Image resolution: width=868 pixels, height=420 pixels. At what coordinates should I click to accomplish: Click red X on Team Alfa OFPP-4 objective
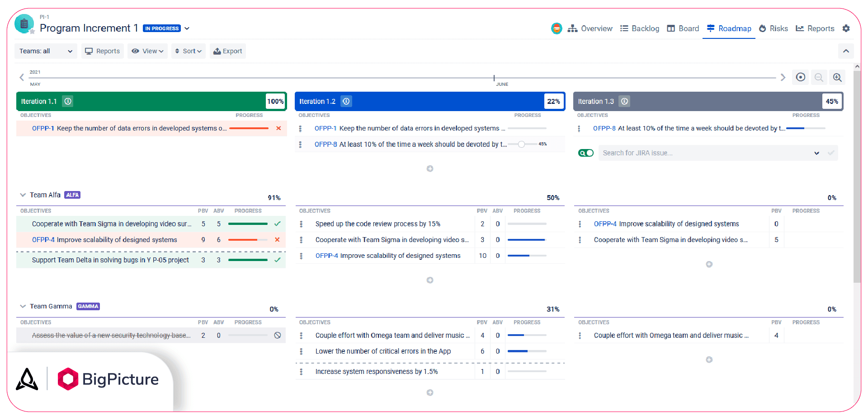coord(277,240)
